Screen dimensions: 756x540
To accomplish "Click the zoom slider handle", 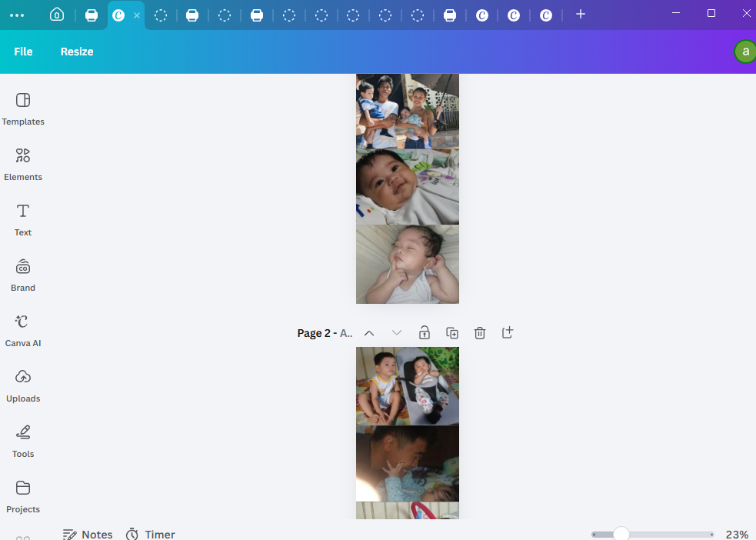I will (621, 534).
